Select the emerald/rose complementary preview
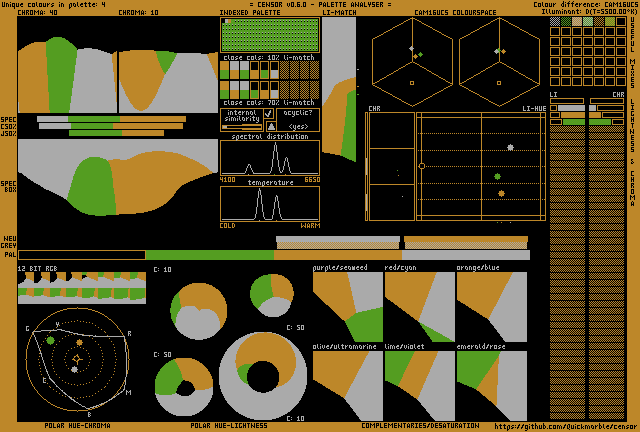The width and height of the screenshot is (640, 432). tap(491, 385)
